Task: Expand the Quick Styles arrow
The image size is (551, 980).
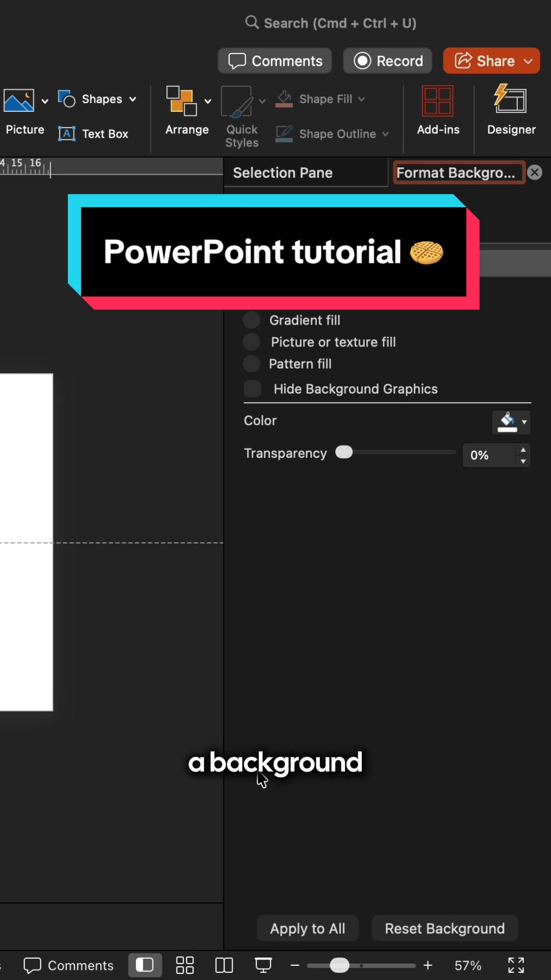Action: 262,101
